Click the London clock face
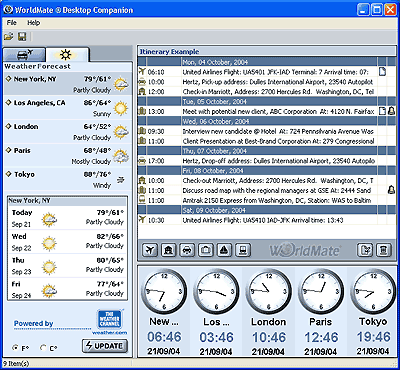The width and height of the screenshot is (400, 370). [x=269, y=292]
